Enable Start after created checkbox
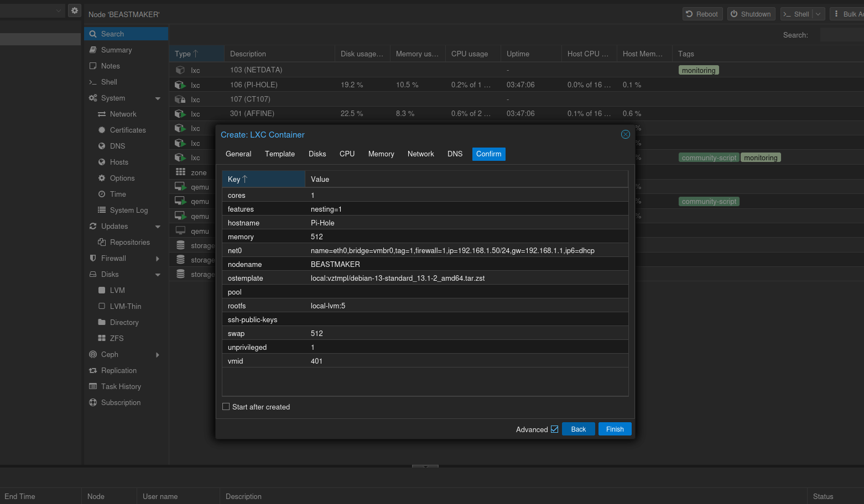 226,407
